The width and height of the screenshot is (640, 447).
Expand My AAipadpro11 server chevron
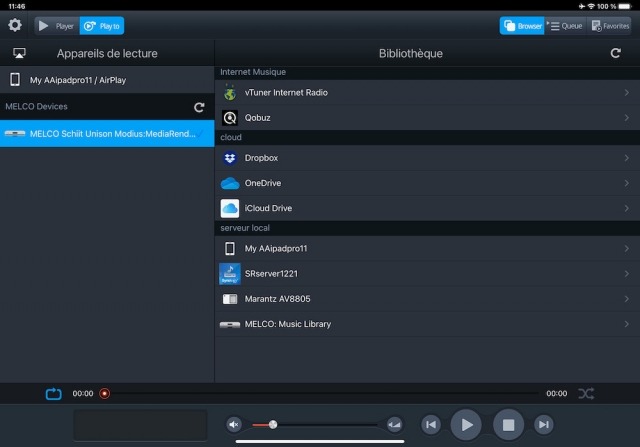(x=626, y=249)
